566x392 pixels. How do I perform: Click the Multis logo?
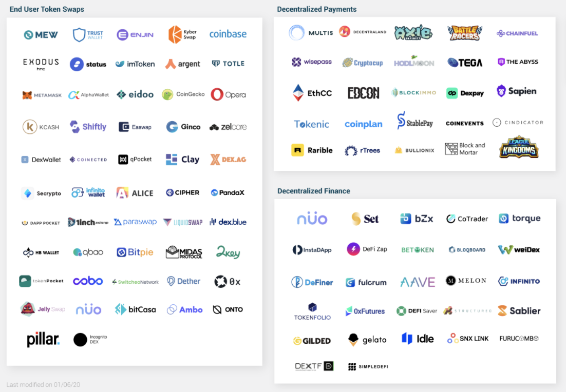pos(311,32)
